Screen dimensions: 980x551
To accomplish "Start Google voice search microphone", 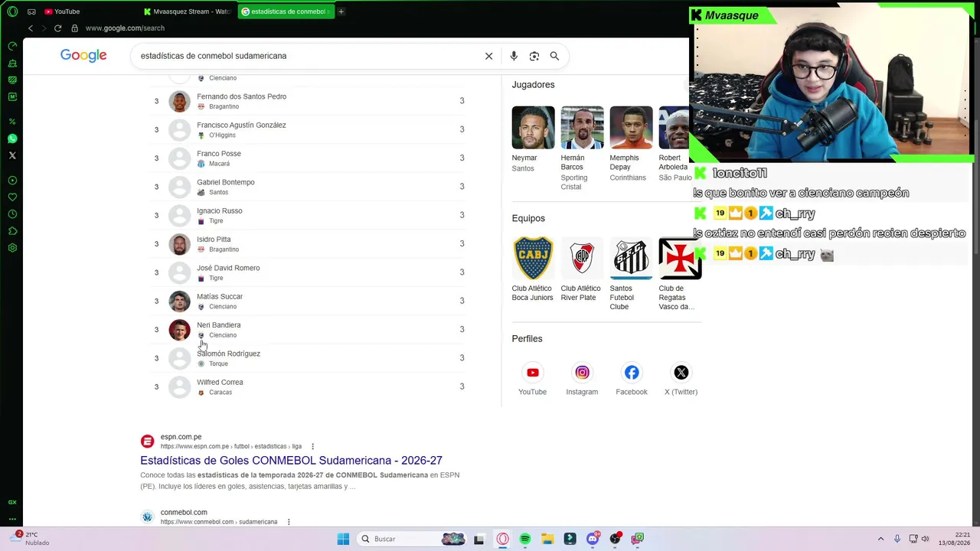I will tap(514, 56).
